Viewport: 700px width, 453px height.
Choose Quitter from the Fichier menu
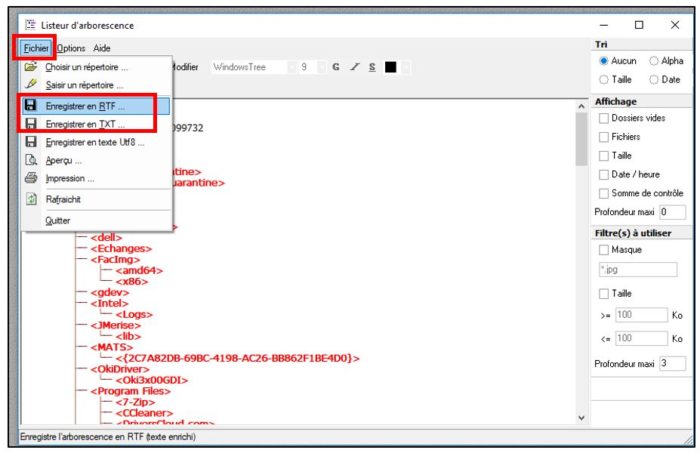(57, 220)
